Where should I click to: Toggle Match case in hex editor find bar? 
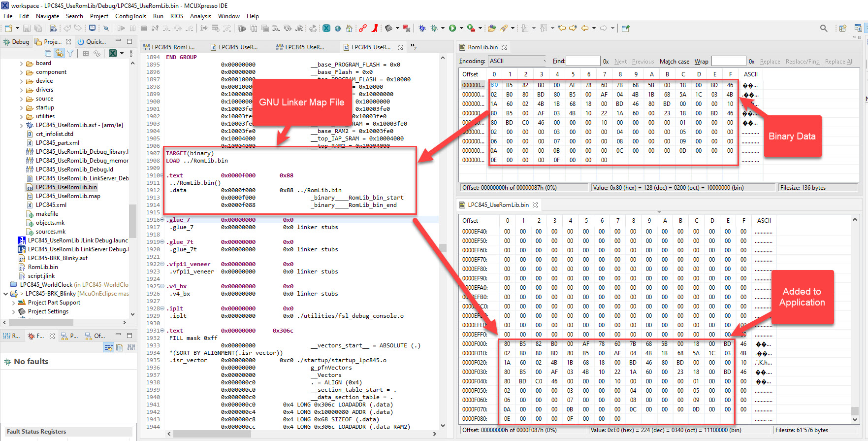(674, 62)
